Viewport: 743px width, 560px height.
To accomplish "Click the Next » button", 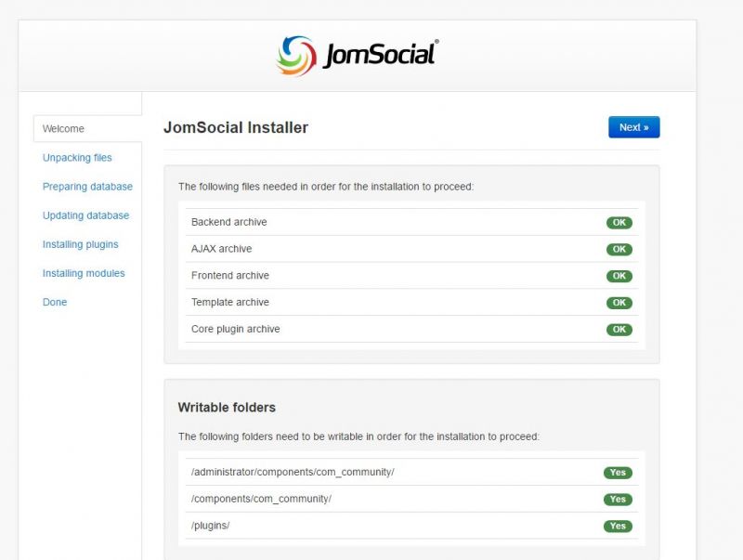I will (x=634, y=127).
